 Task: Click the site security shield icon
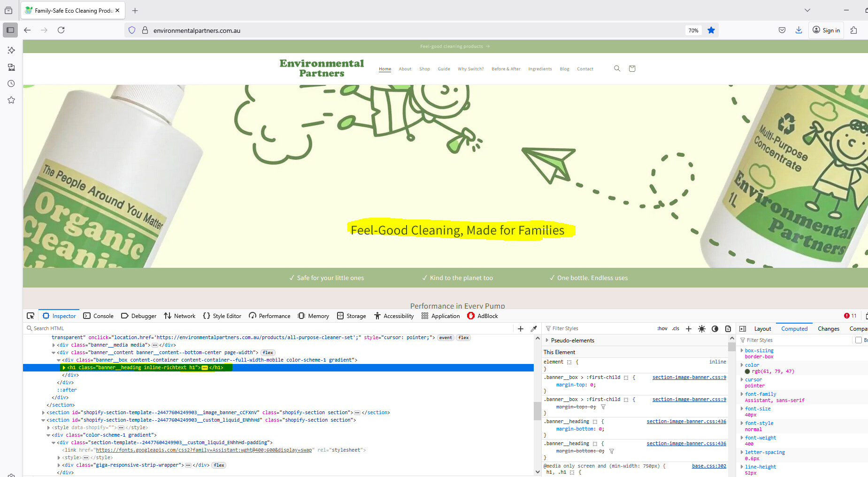pyautogui.click(x=132, y=30)
